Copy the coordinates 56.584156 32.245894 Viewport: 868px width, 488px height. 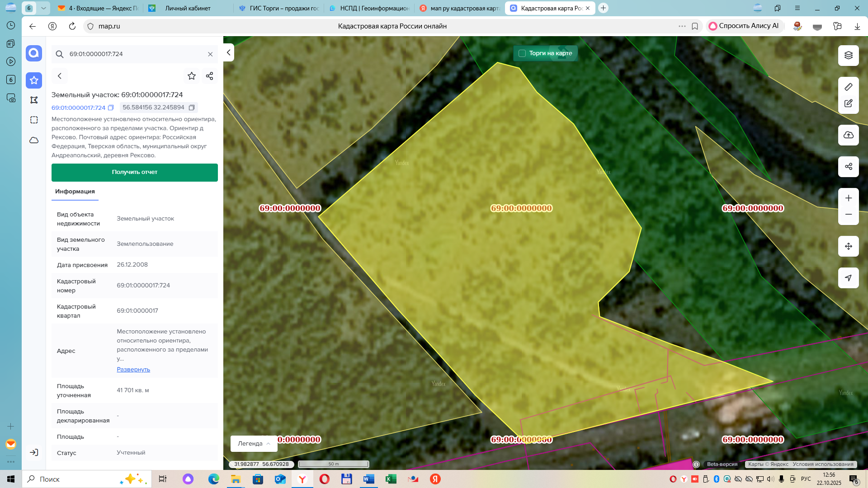(192, 108)
